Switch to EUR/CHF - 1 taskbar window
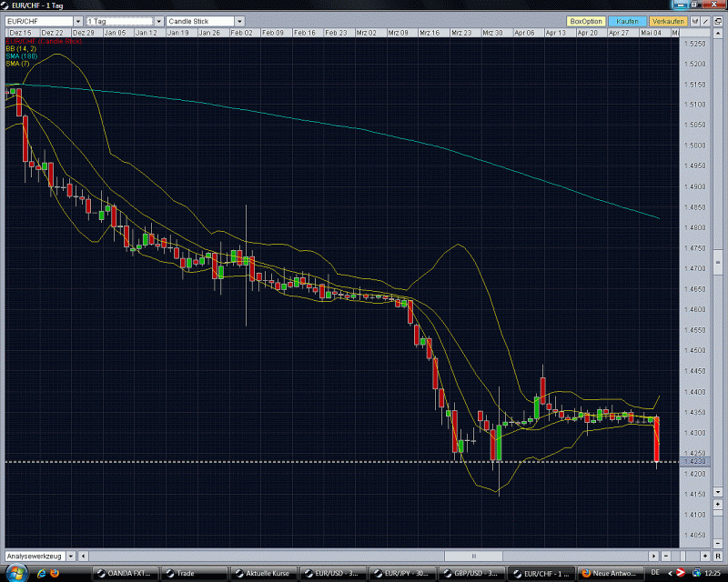The height and width of the screenshot is (582, 728). (x=541, y=574)
